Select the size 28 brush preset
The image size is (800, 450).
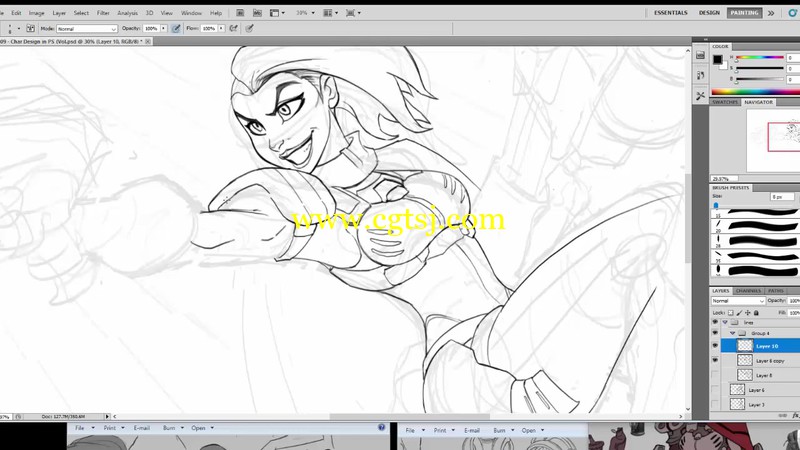755,240
